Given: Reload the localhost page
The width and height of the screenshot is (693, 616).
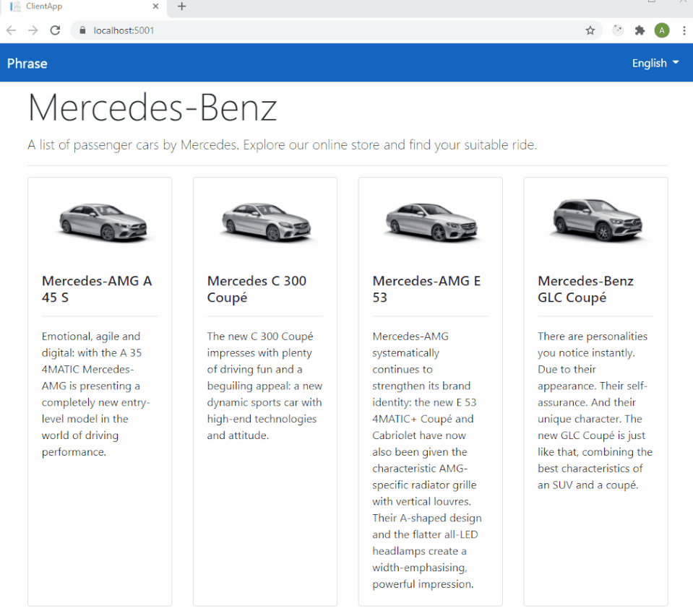Looking at the screenshot, I should pyautogui.click(x=55, y=30).
